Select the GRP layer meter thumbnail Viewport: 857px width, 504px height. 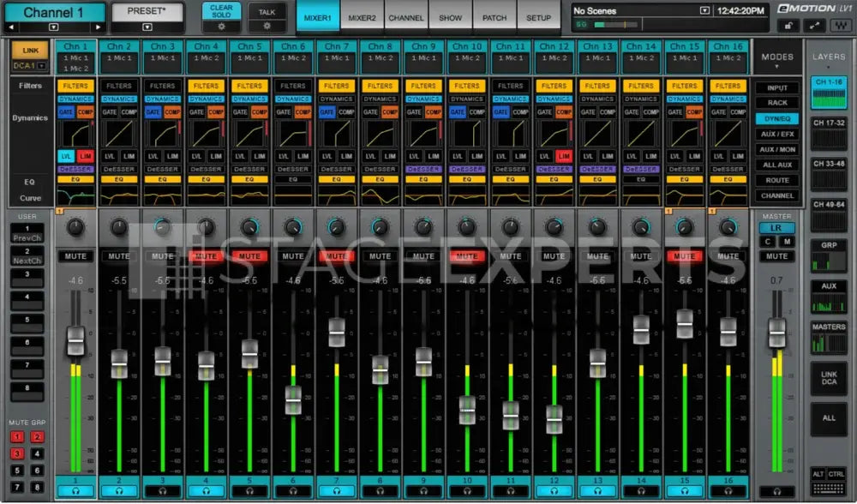[x=829, y=255]
